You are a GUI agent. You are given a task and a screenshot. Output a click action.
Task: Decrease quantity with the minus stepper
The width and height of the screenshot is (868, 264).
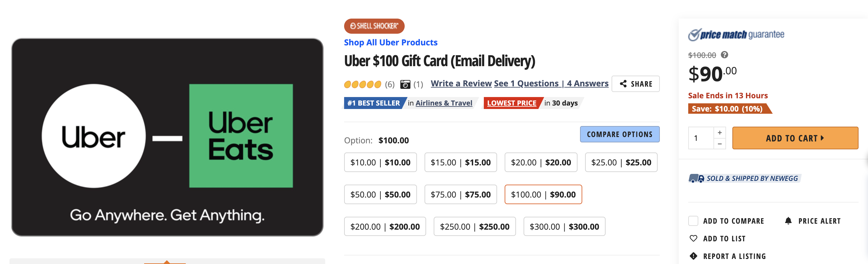pos(719,144)
